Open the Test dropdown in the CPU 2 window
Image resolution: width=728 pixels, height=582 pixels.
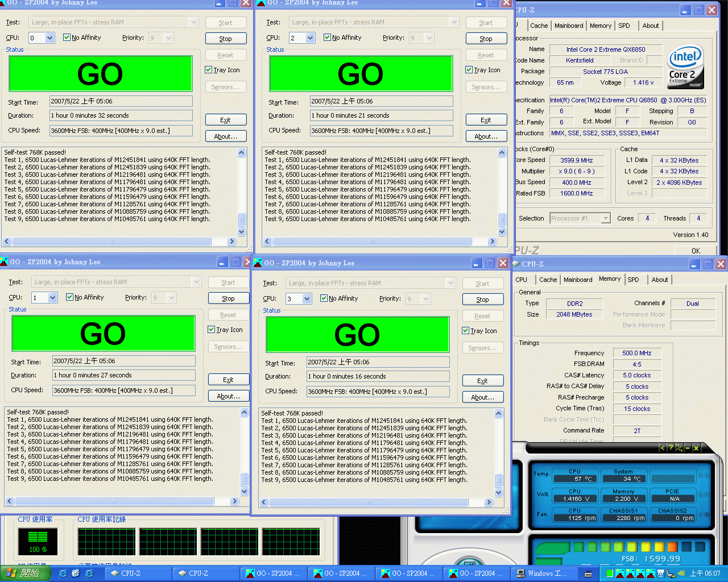454,22
